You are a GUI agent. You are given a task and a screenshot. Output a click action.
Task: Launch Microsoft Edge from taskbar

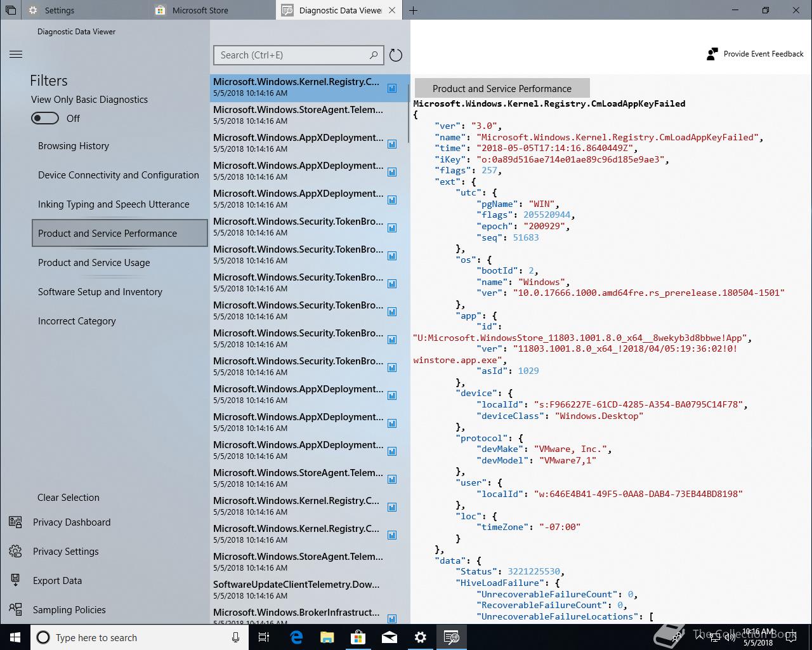coord(296,637)
